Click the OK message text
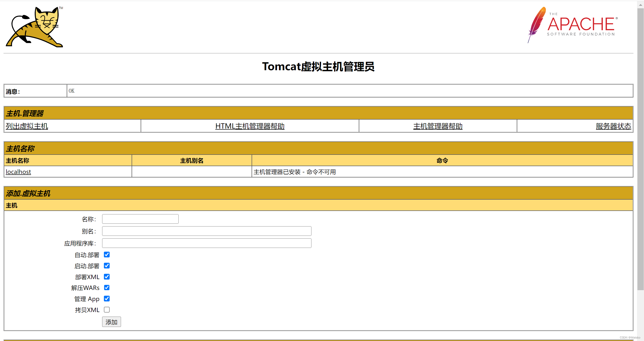644x341 pixels. pos(71,91)
